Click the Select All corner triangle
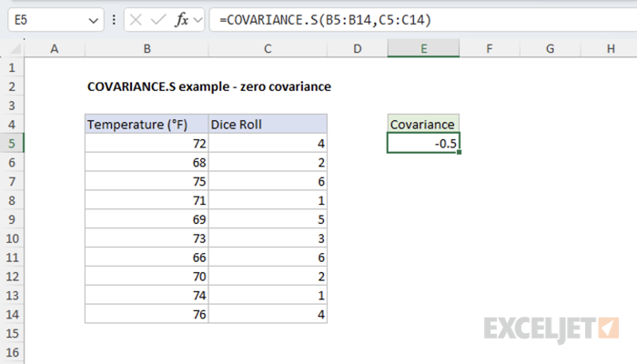Image resolution: width=637 pixels, height=364 pixels. [15, 49]
